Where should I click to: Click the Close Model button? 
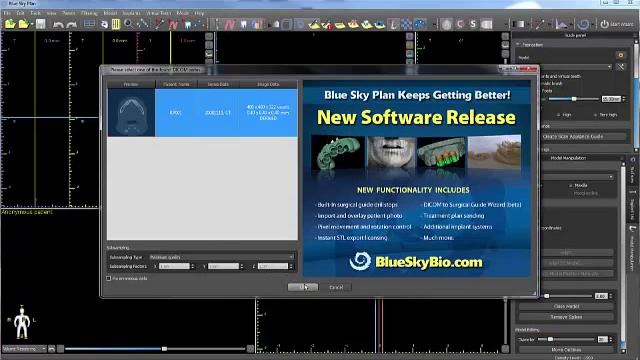[566, 306]
